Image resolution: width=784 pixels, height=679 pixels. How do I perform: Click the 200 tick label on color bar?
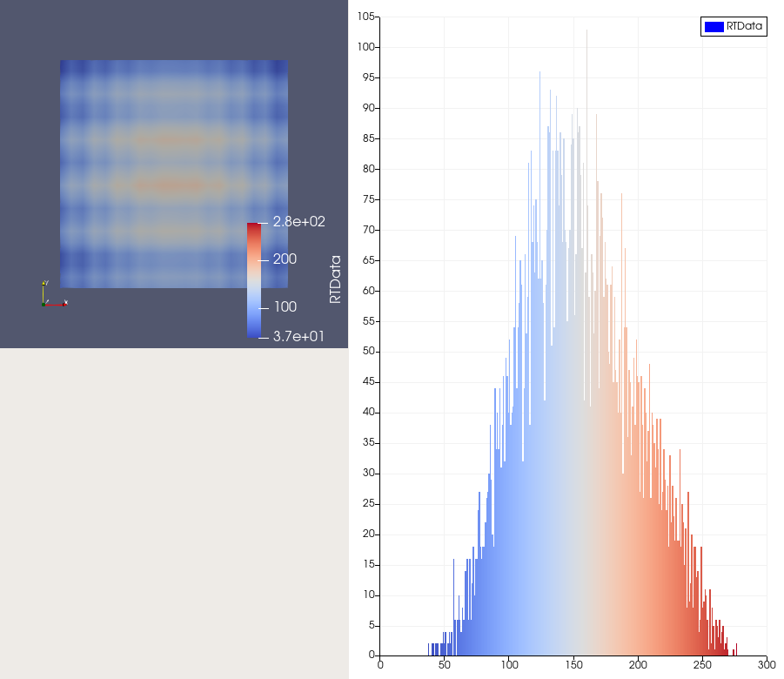285,259
